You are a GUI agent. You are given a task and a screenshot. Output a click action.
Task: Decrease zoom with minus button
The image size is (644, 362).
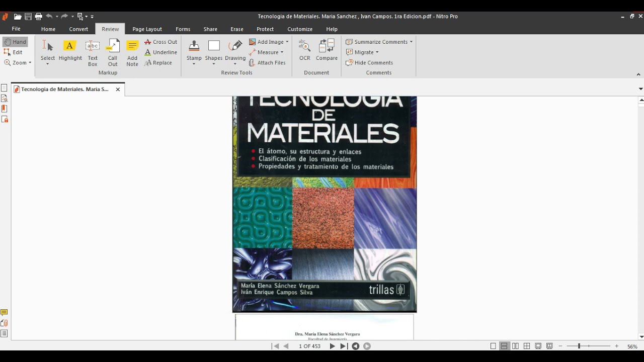click(x=560, y=346)
